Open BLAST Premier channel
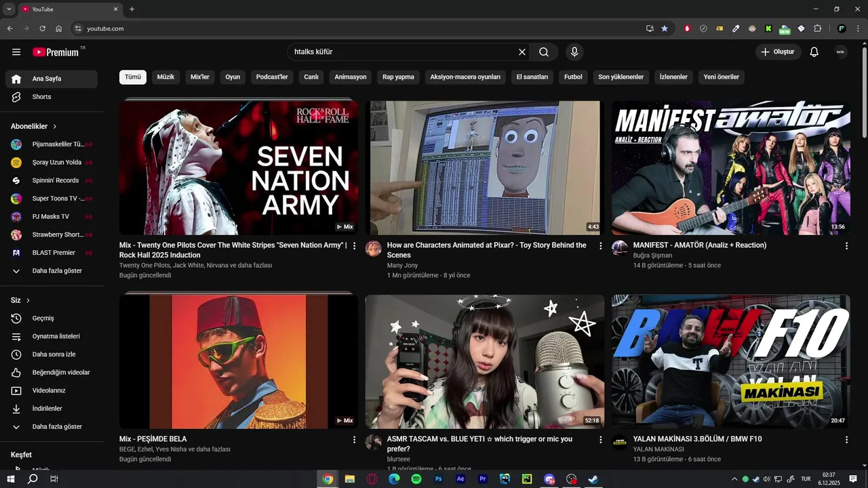Image resolution: width=868 pixels, height=488 pixels. (x=52, y=253)
